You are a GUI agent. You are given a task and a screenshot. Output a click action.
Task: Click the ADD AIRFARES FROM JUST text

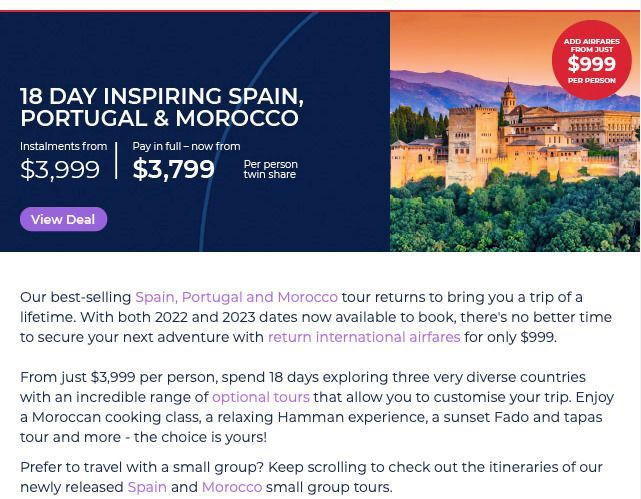592,45
